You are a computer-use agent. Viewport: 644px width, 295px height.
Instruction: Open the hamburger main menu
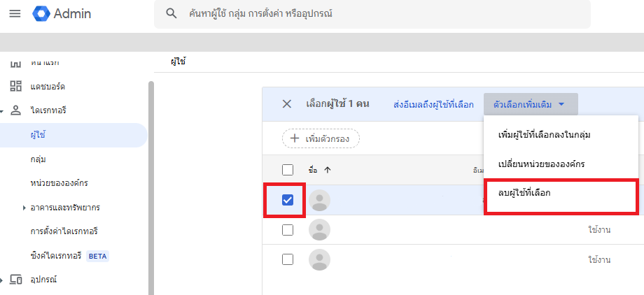pyautogui.click(x=15, y=14)
